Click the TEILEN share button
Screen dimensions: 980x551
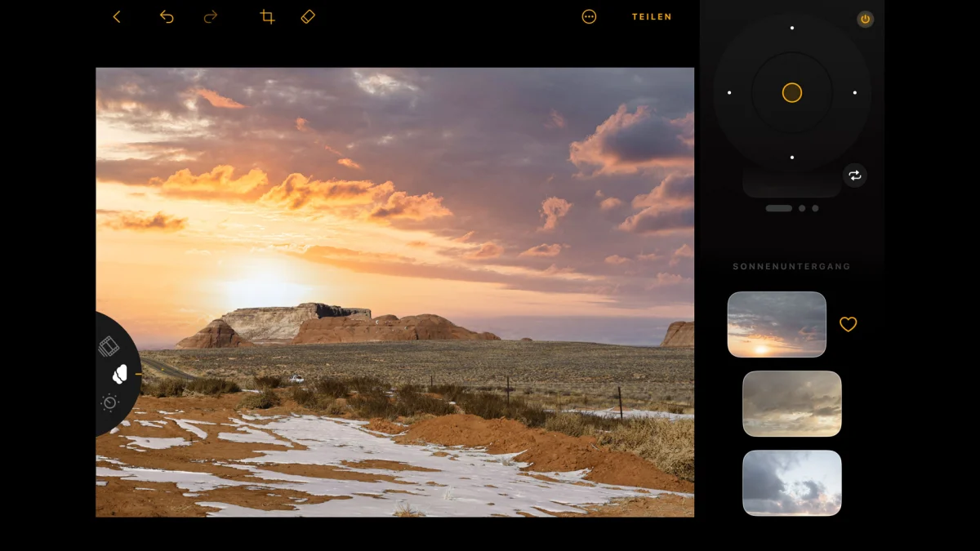pyautogui.click(x=652, y=16)
